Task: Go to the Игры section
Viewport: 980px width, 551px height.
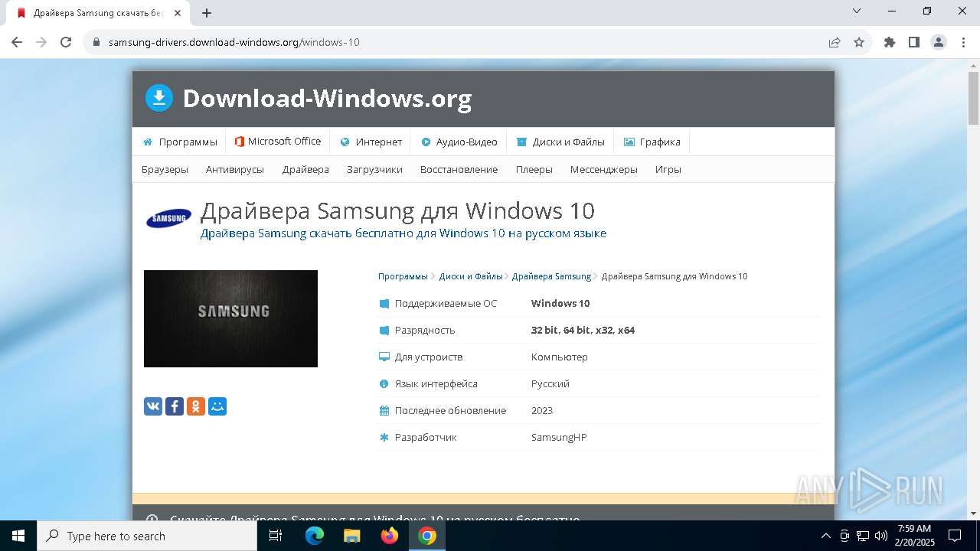Action: 668,169
